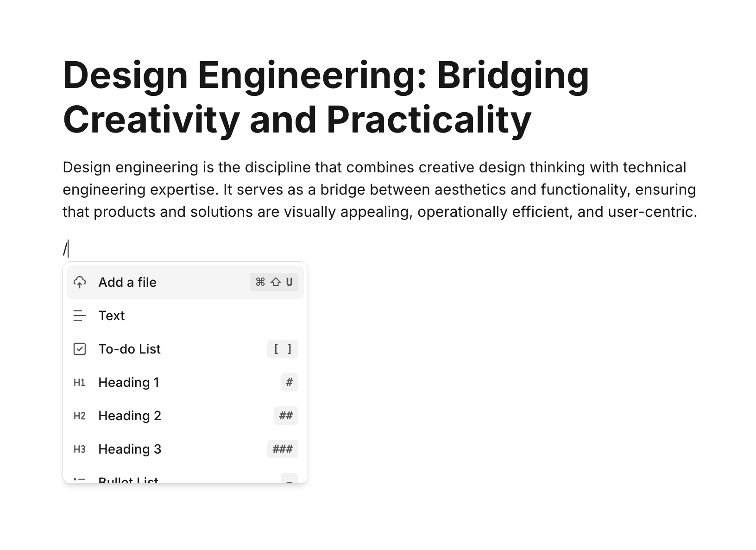Select the partially visible Bullet List option
The width and height of the screenshot is (756, 550).
coord(129,480)
